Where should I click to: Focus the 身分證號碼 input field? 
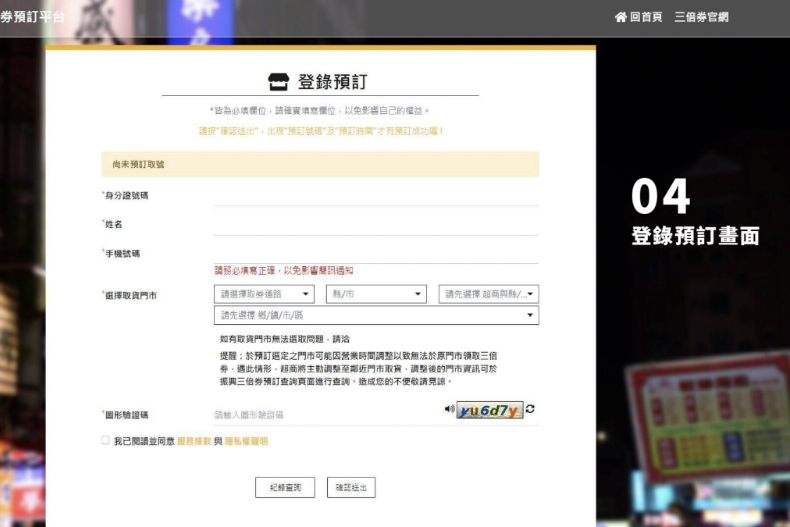(376, 196)
